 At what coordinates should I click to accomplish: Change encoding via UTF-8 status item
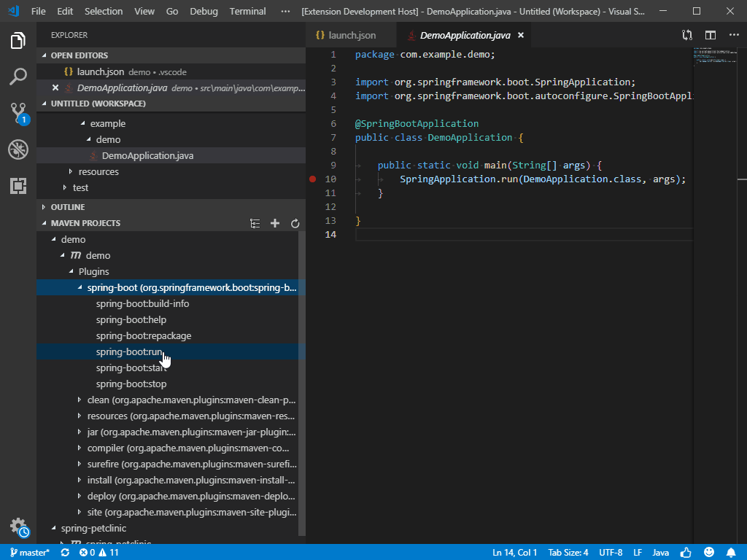611,553
